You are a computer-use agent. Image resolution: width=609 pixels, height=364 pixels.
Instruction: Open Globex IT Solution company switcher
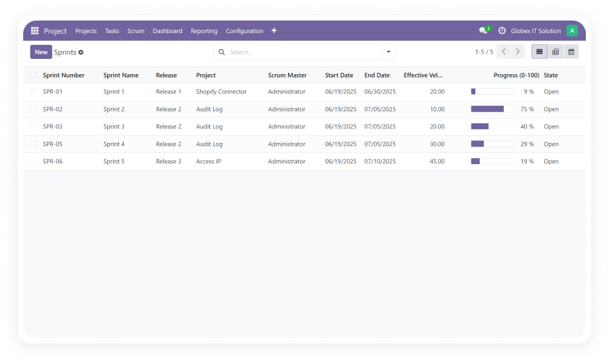(536, 30)
